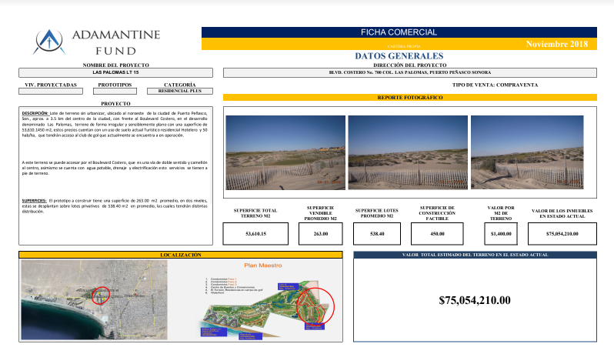
Task: Select the 'PROYECTO' section heading
Action: [115, 103]
